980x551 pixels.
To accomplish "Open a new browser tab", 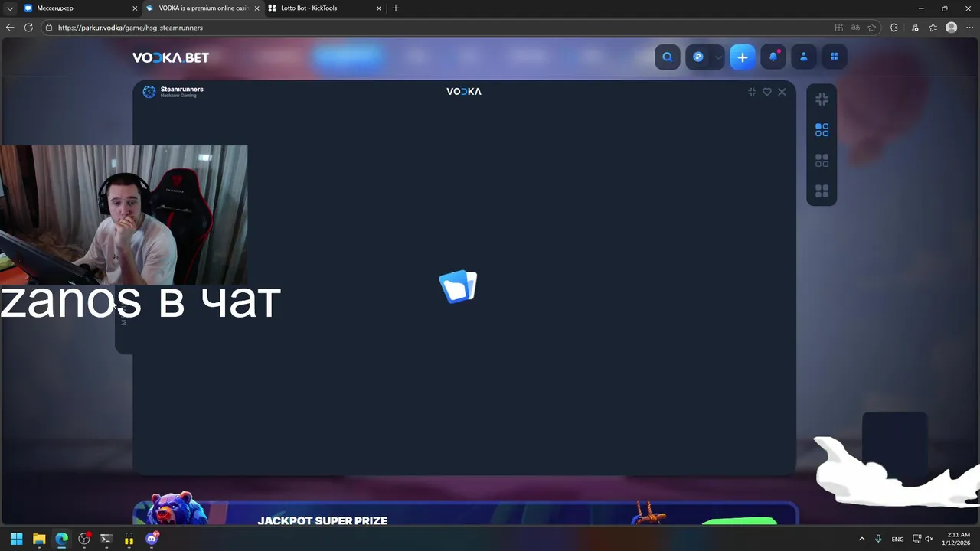I will (x=396, y=8).
